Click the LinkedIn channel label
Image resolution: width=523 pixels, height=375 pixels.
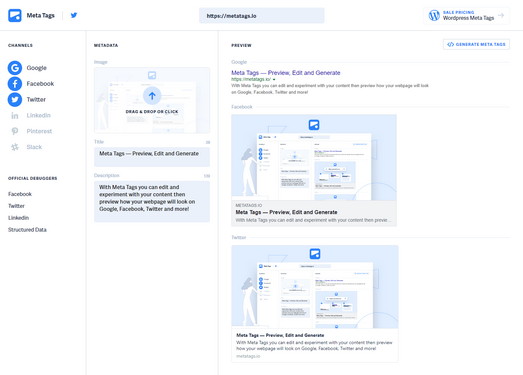(x=39, y=115)
